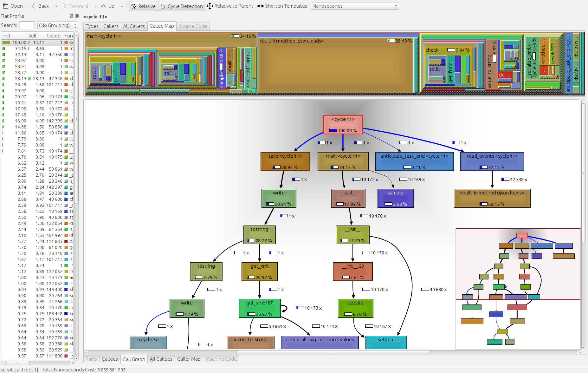This screenshot has height=373, width=588.
Task: Click the Forward navigation arrow
Action: (x=65, y=6)
